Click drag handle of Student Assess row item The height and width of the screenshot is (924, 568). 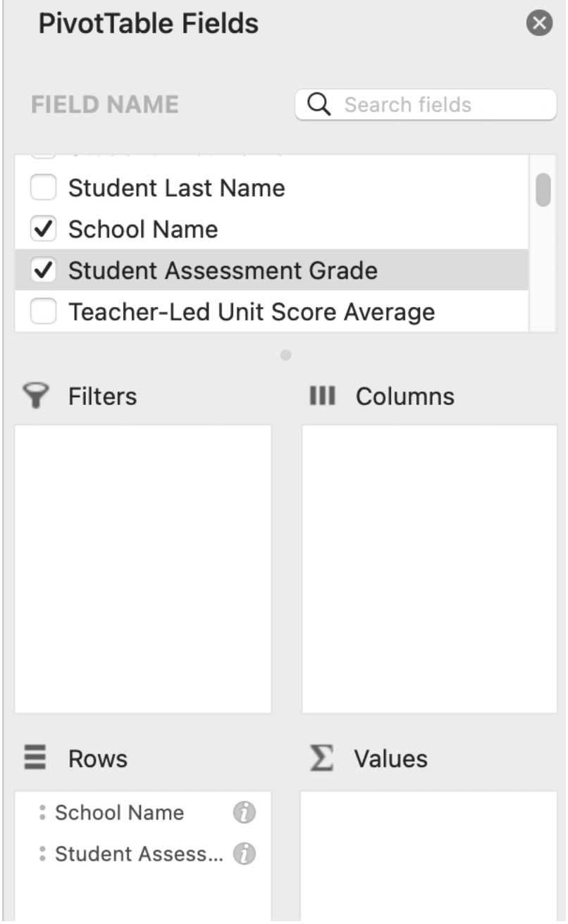pos(43,855)
